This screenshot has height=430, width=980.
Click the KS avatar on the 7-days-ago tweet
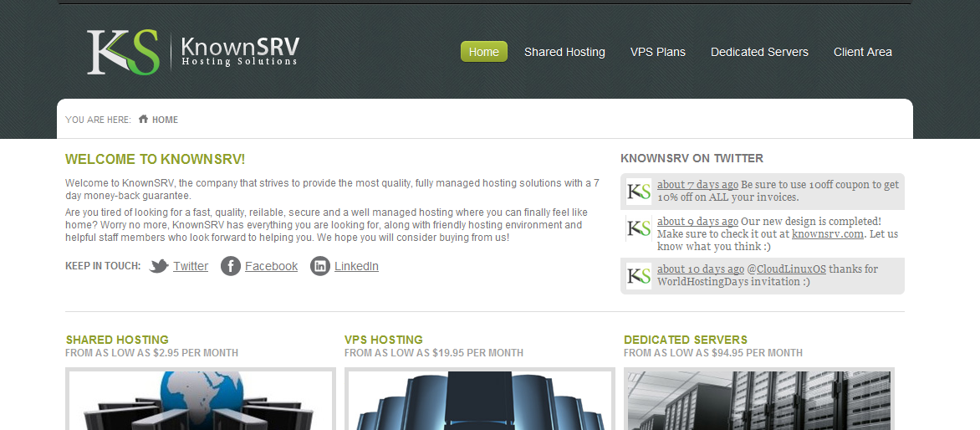point(639,192)
